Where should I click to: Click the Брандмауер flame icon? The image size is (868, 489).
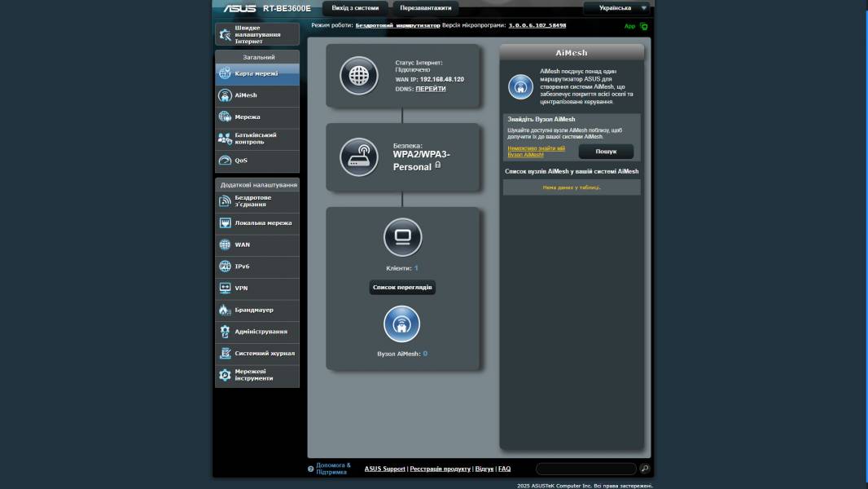coord(225,310)
